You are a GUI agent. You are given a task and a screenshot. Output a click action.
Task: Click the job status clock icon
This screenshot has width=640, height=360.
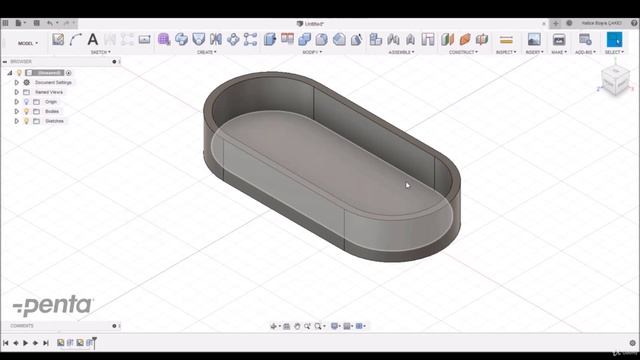click(569, 23)
